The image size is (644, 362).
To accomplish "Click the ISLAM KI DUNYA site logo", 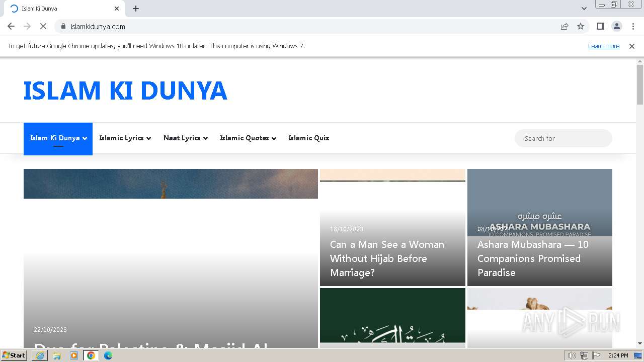I will coord(125,90).
